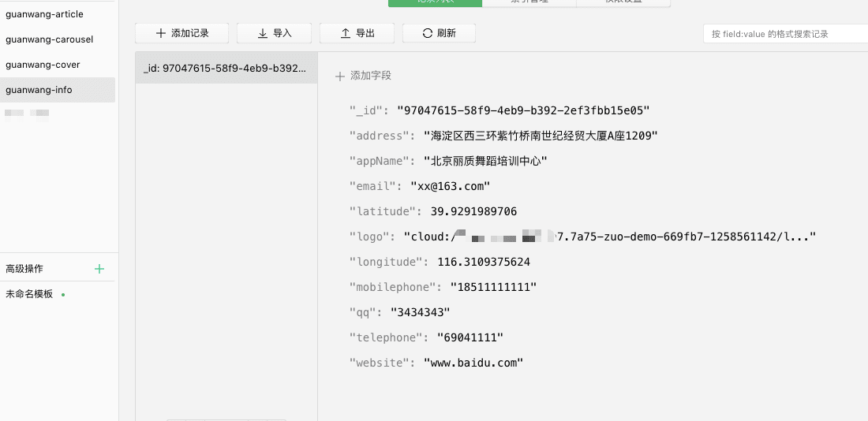
Task: Select the guanwang-info collection
Action: [x=39, y=90]
